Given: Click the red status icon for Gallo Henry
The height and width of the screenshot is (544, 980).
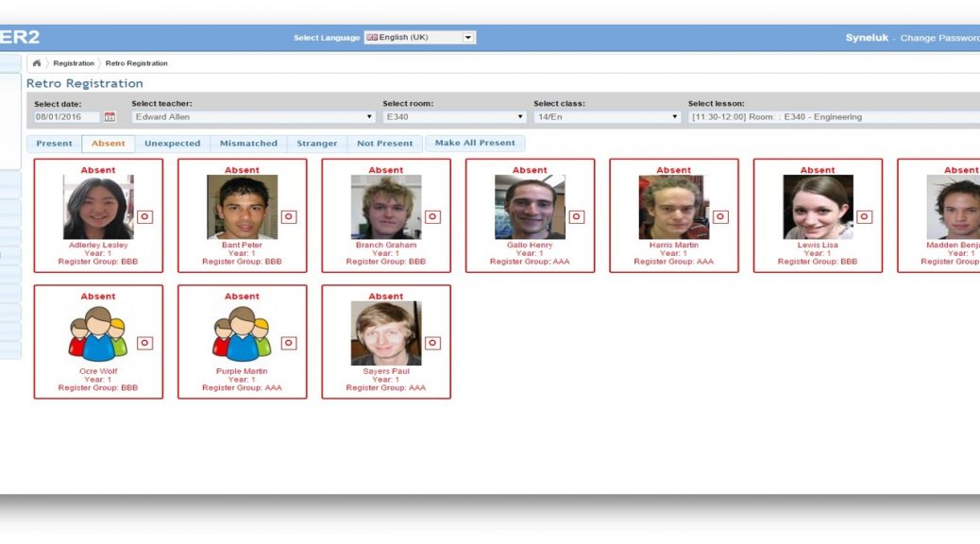Looking at the screenshot, I should coord(576,216).
